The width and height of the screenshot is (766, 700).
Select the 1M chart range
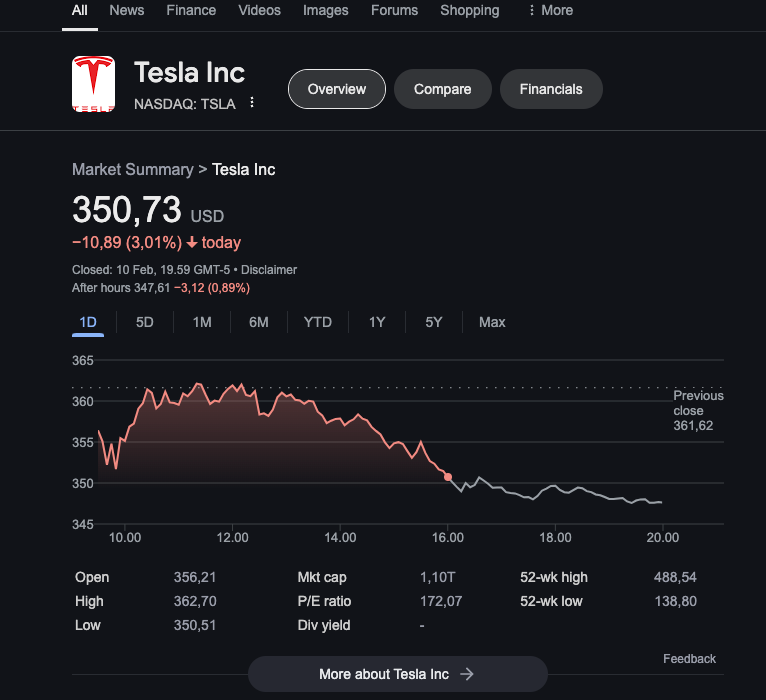tap(202, 322)
